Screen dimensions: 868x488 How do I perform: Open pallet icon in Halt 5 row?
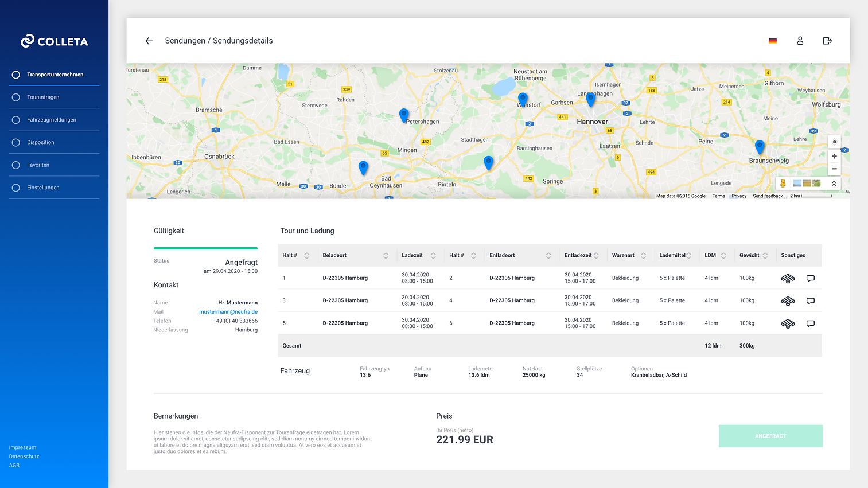788,323
